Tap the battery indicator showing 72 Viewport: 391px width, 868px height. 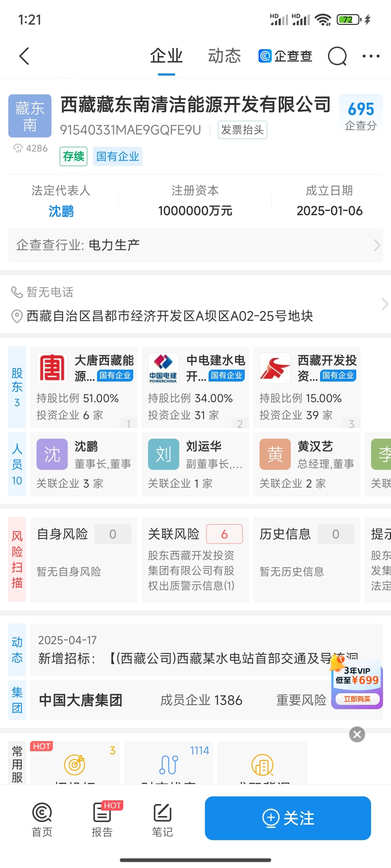[x=349, y=20]
